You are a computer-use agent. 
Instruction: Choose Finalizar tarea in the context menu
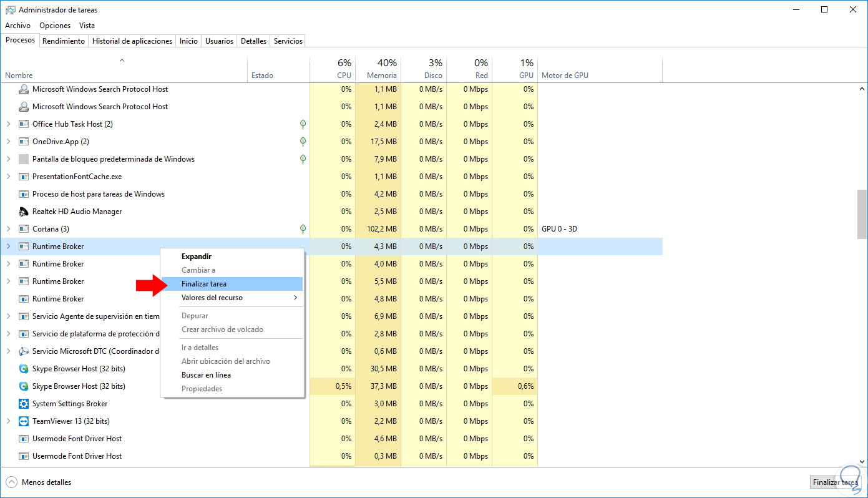(232, 284)
